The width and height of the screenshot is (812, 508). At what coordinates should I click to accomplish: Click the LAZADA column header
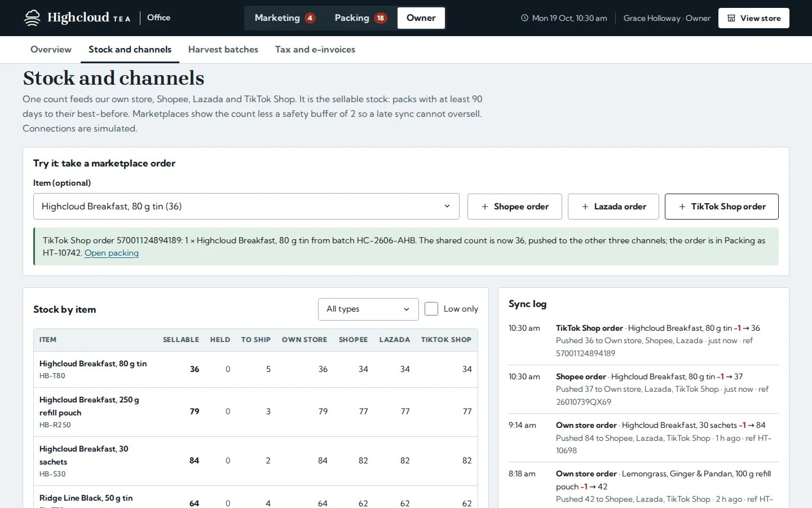coord(395,340)
